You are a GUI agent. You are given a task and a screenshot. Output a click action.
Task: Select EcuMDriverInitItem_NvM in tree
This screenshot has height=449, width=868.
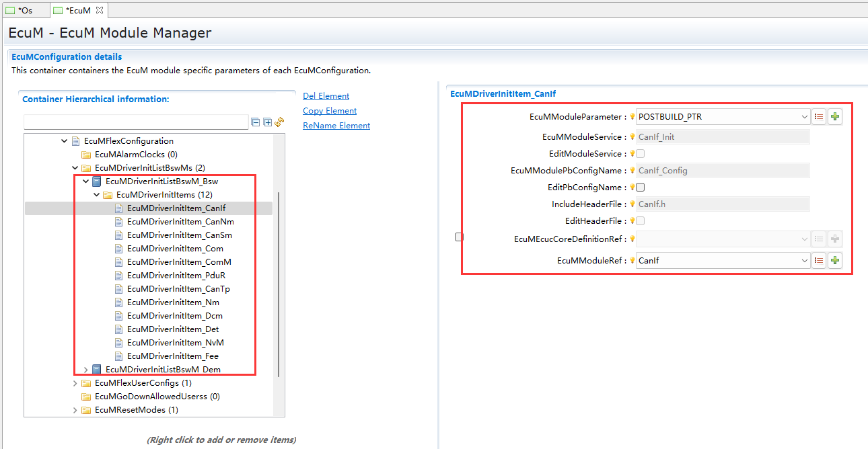tap(175, 343)
